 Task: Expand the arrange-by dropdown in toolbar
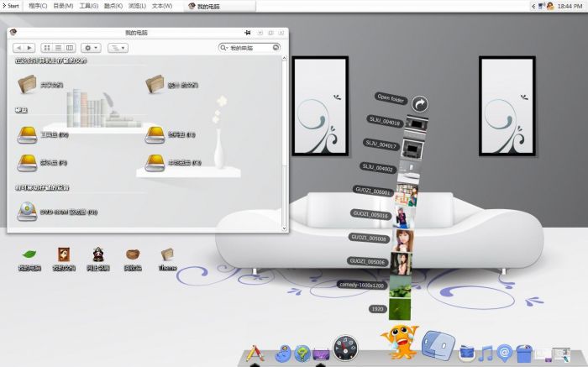[118, 48]
